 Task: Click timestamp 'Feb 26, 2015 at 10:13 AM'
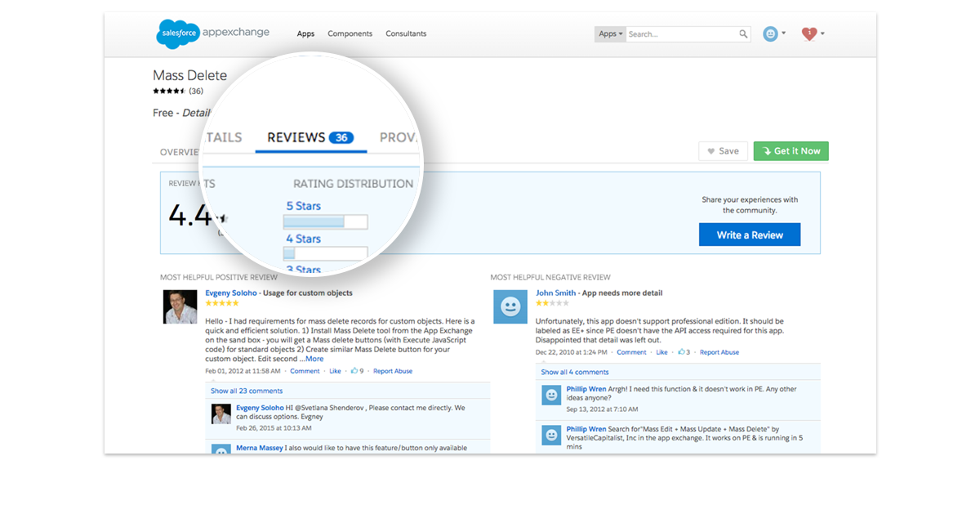[x=272, y=427]
